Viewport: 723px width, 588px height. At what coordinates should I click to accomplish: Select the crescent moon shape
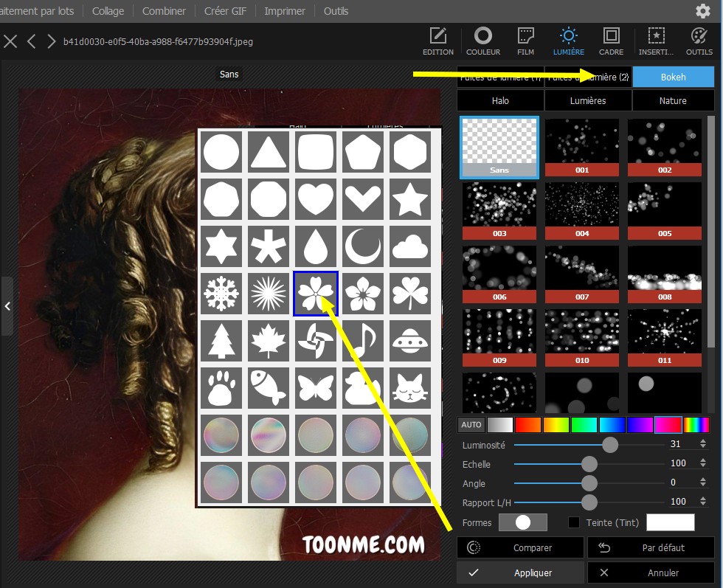point(363,246)
